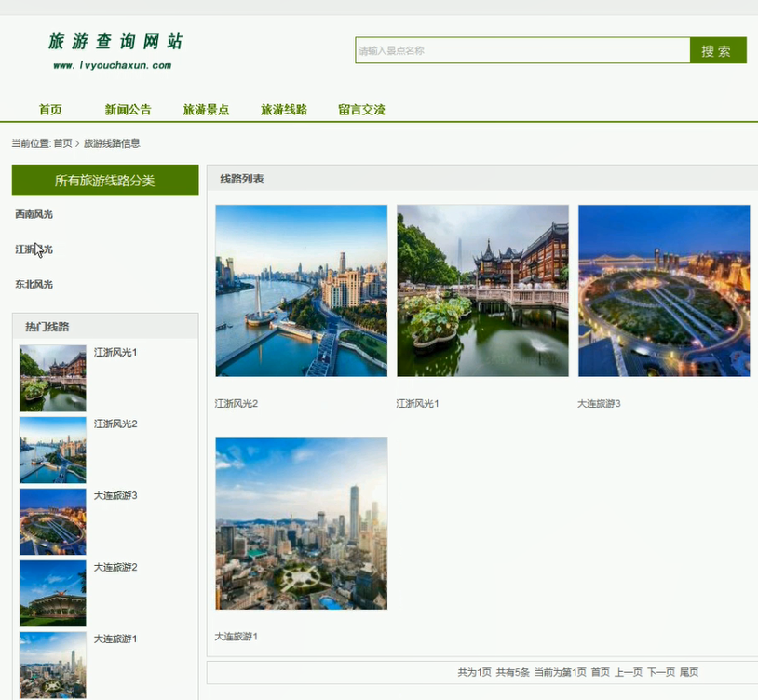758x700 pixels.
Task: Open 大连旅游2 thumbnail in 热门线路
Action: pos(53,593)
